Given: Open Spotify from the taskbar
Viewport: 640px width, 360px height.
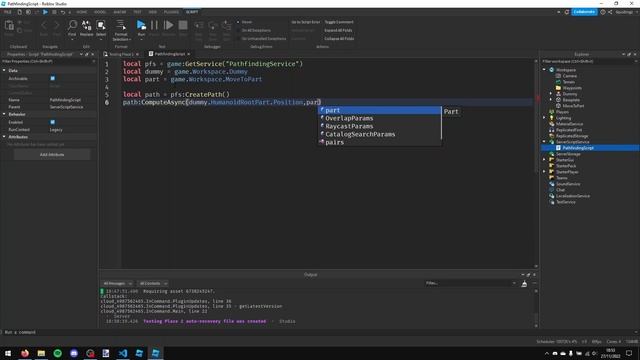Looking at the screenshot, I should click(x=58, y=353).
